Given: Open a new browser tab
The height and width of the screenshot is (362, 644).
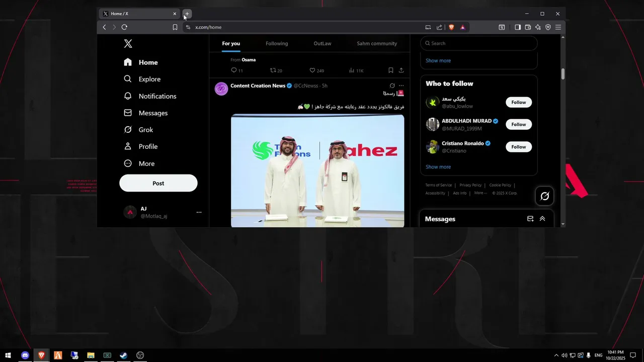Looking at the screenshot, I should click(x=187, y=14).
